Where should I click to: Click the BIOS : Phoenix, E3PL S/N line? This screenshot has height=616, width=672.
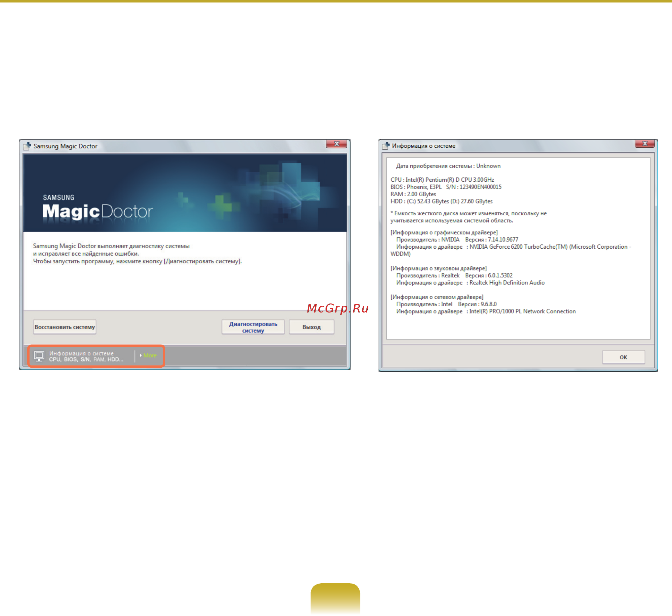point(446,187)
